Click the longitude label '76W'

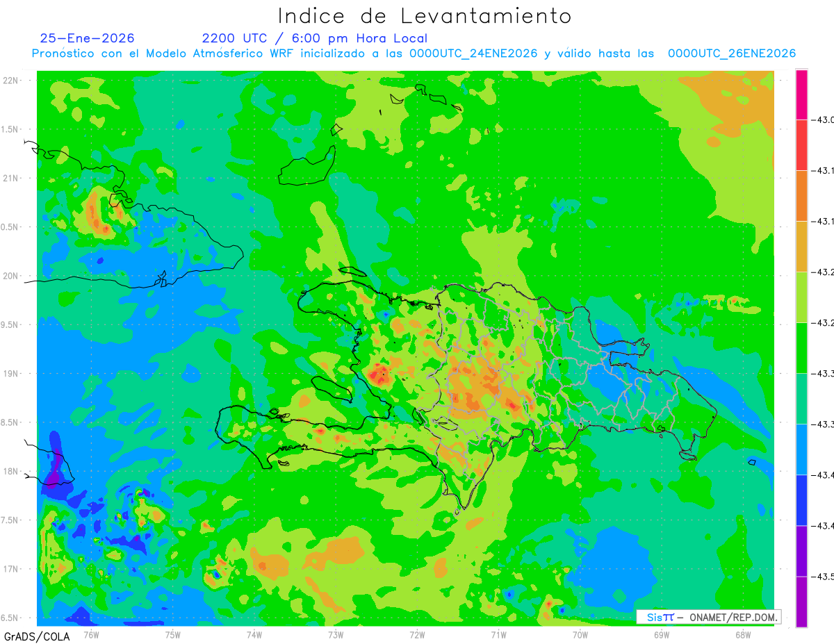tap(91, 634)
